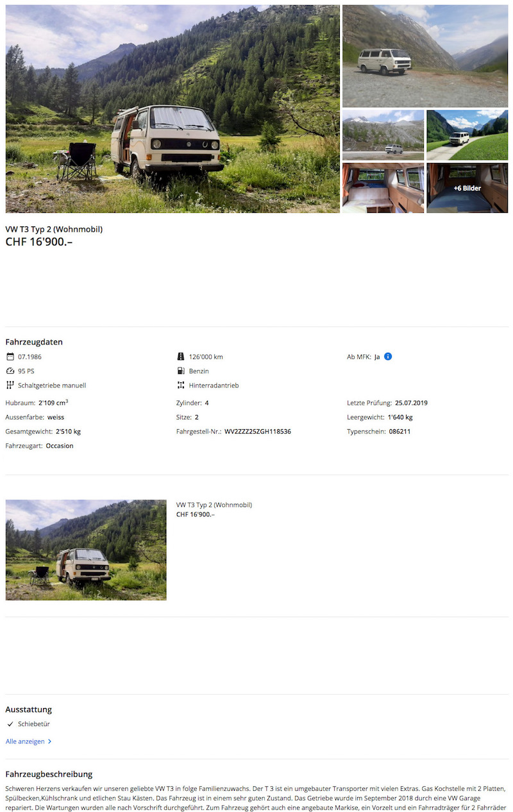Viewport: 513px width, 812px height.
Task: Click the blue info icon next to Ab MFK
Action: [388, 357]
